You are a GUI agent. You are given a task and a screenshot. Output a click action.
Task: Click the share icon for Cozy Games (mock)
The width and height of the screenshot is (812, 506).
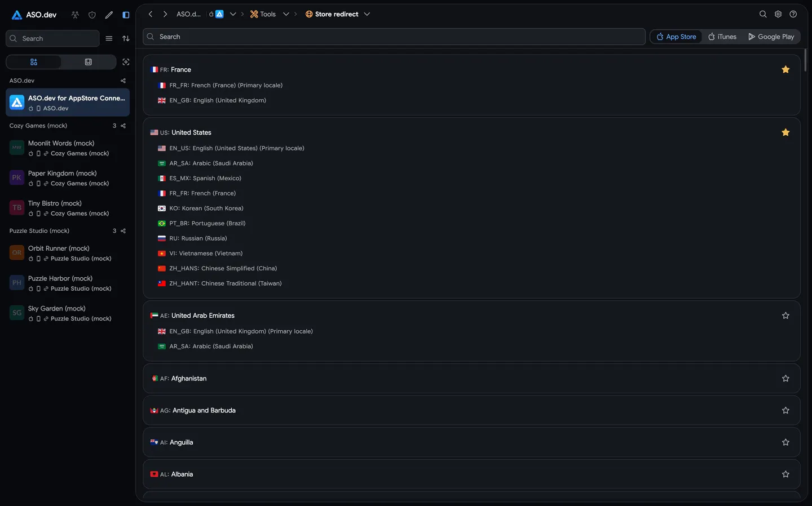123,126
